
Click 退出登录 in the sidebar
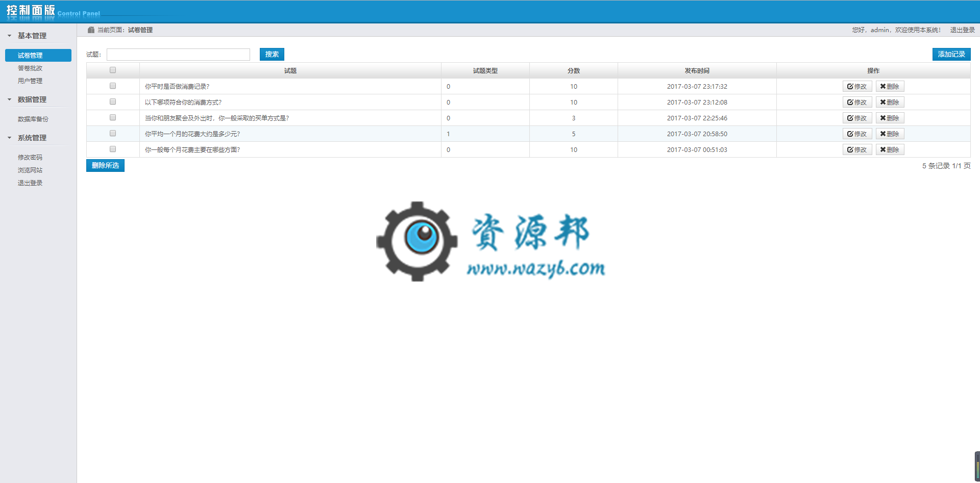click(x=30, y=183)
